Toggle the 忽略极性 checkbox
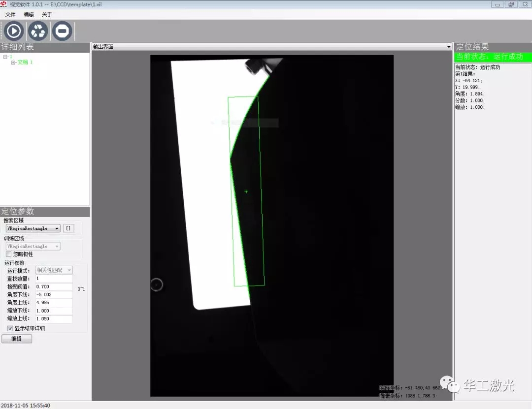 pyautogui.click(x=9, y=254)
